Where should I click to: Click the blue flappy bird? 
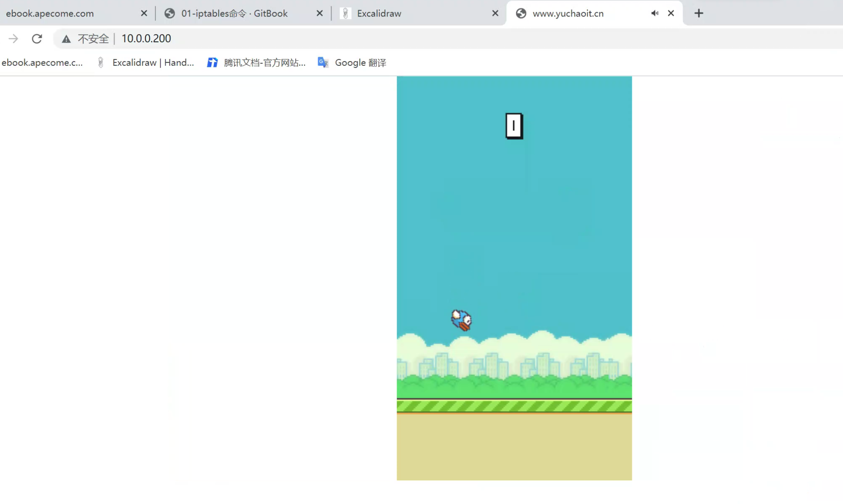[461, 320]
